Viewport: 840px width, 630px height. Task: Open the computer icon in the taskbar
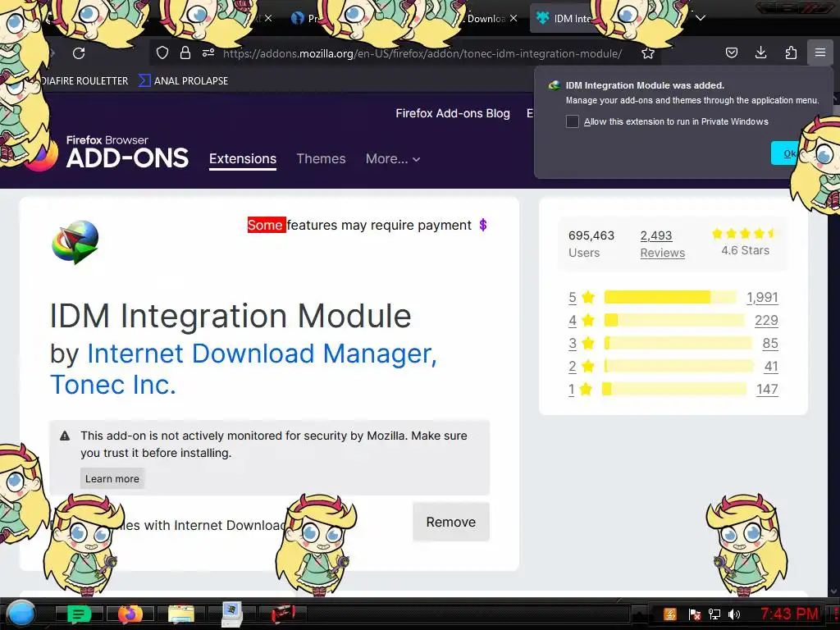tap(232, 614)
